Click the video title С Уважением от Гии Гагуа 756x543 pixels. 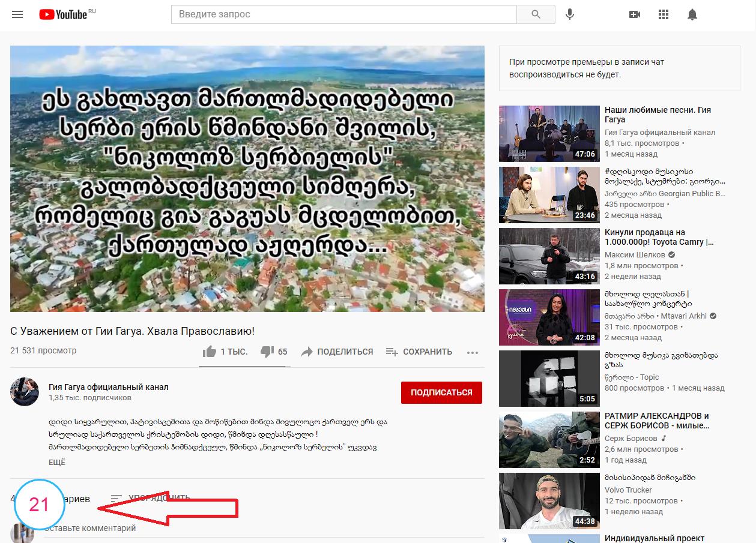[x=133, y=331]
